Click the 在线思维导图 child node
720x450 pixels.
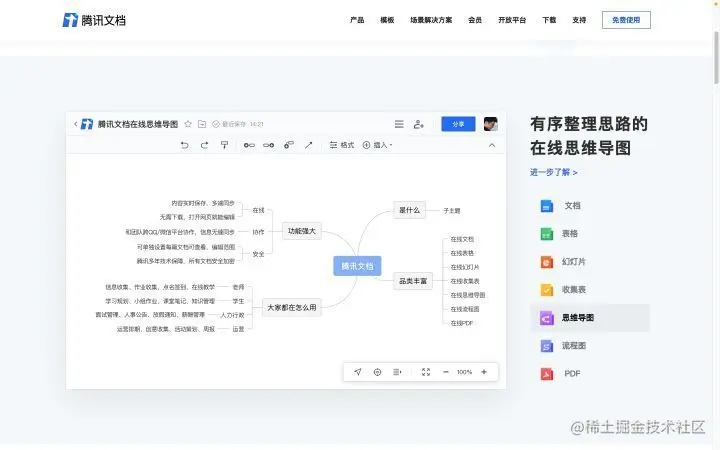click(467, 295)
